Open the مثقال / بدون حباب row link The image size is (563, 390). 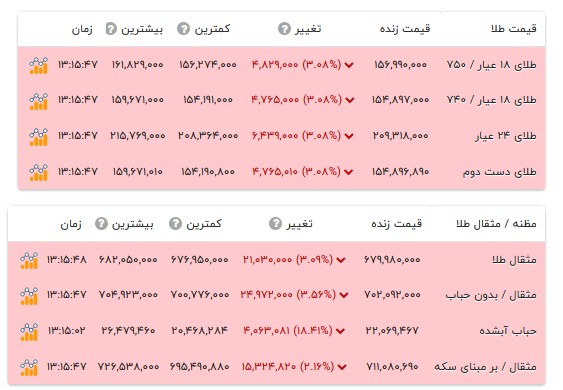[491, 295]
